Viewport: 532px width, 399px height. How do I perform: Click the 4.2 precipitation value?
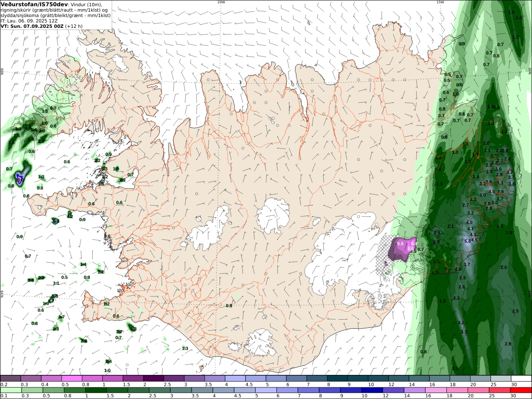pos(70,217)
